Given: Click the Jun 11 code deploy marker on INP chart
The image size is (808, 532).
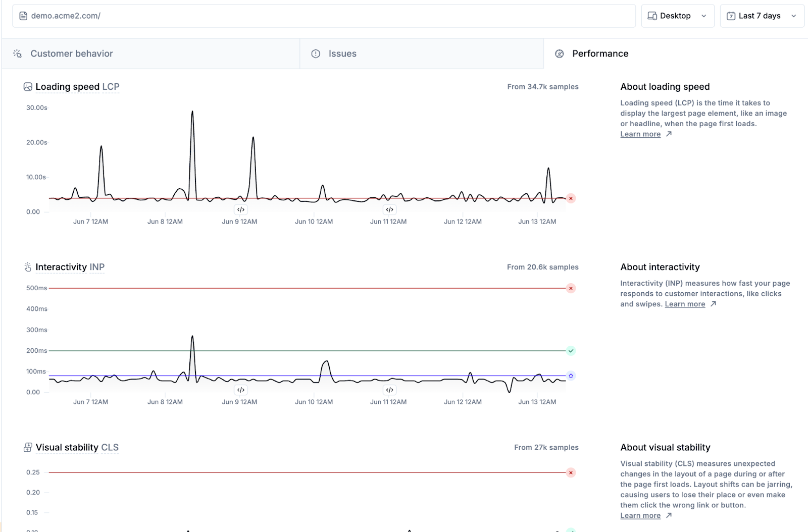Looking at the screenshot, I should pyautogui.click(x=389, y=390).
